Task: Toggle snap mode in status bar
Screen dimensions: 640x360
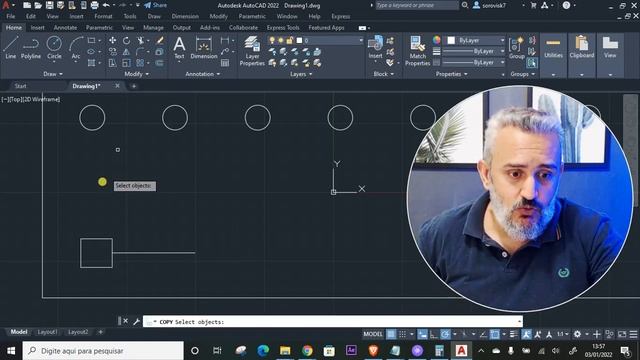Action: [x=402, y=334]
